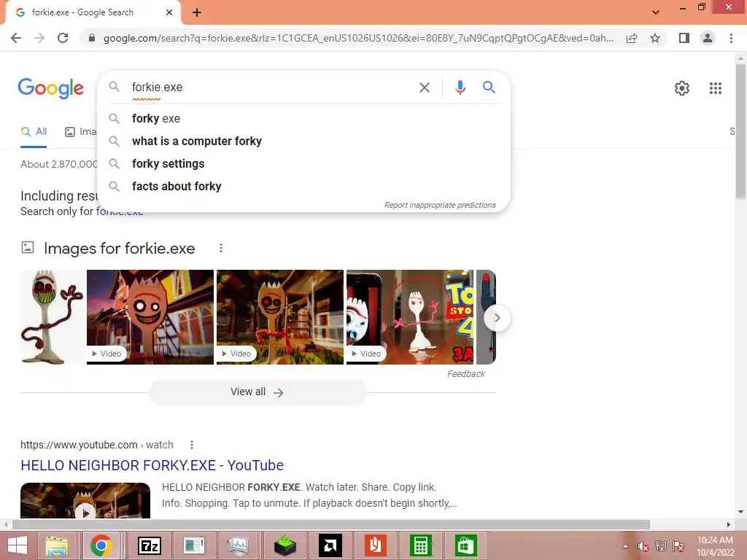Click the 'View all' images button
Viewport: 747px width, 560px height.
point(258,392)
